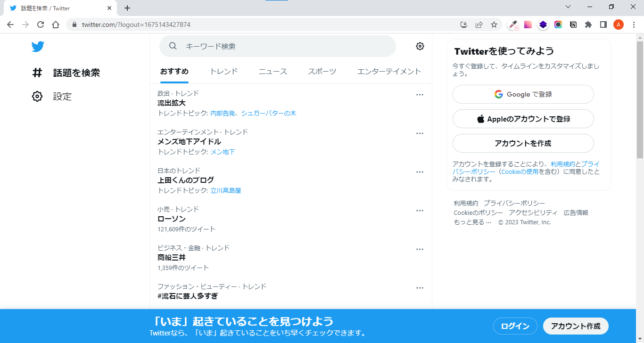Click the Google で登録 signup button

pyautogui.click(x=523, y=94)
